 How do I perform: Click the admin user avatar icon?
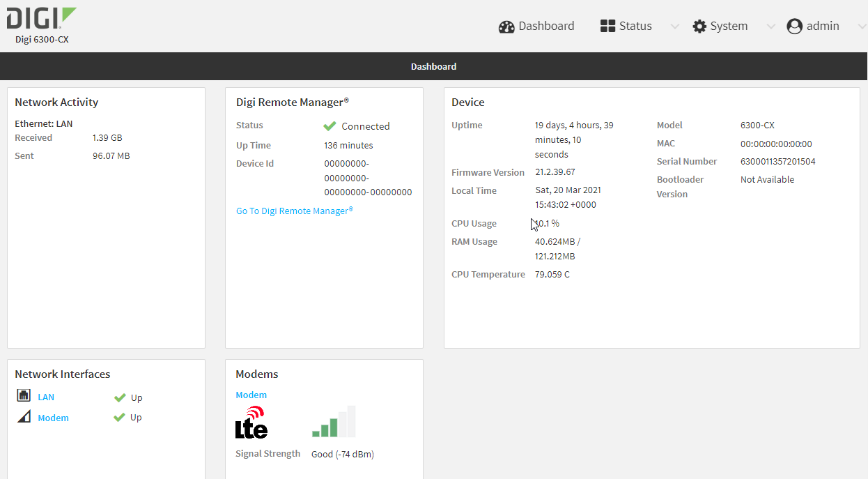click(795, 26)
